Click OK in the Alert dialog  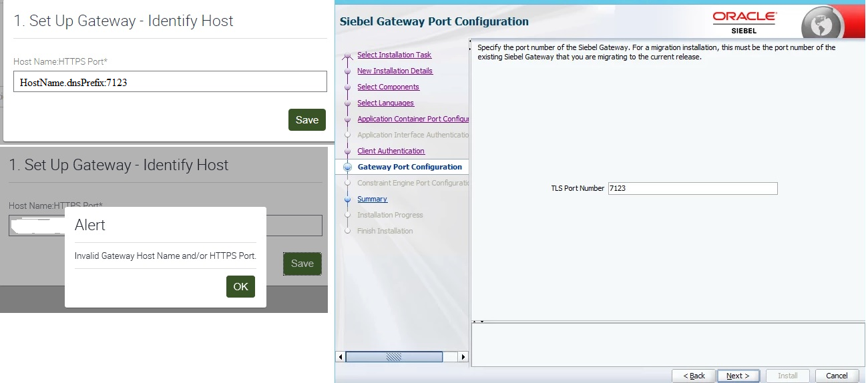coord(240,287)
